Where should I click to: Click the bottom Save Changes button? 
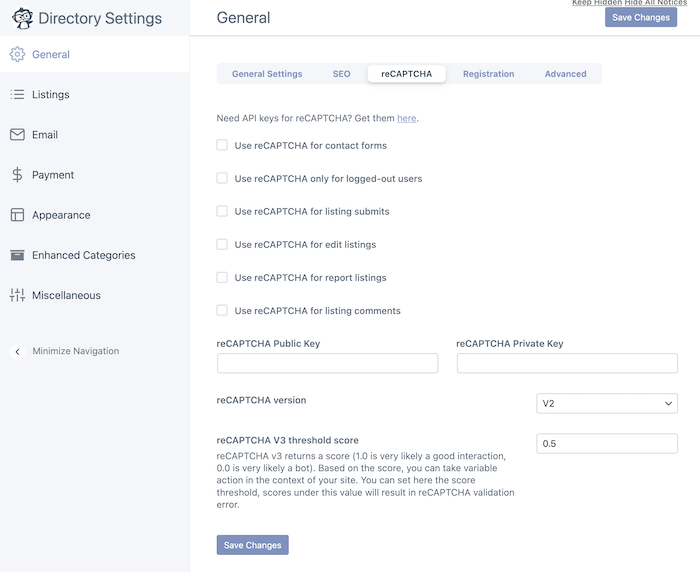coord(253,545)
